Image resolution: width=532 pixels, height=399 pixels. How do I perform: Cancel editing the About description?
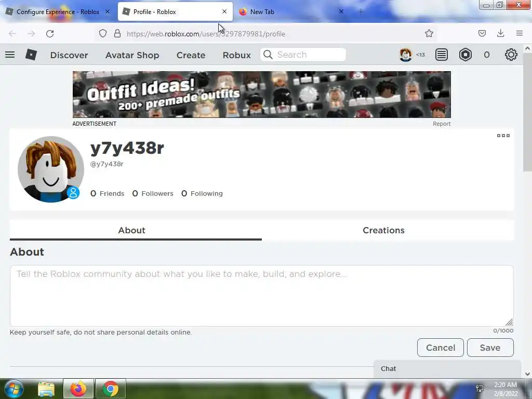pos(441,348)
